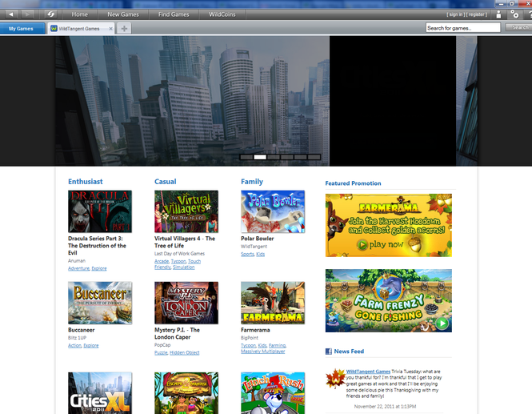The image size is (532, 414).
Task: Select the third carousel slide indicator
Action: coord(274,157)
